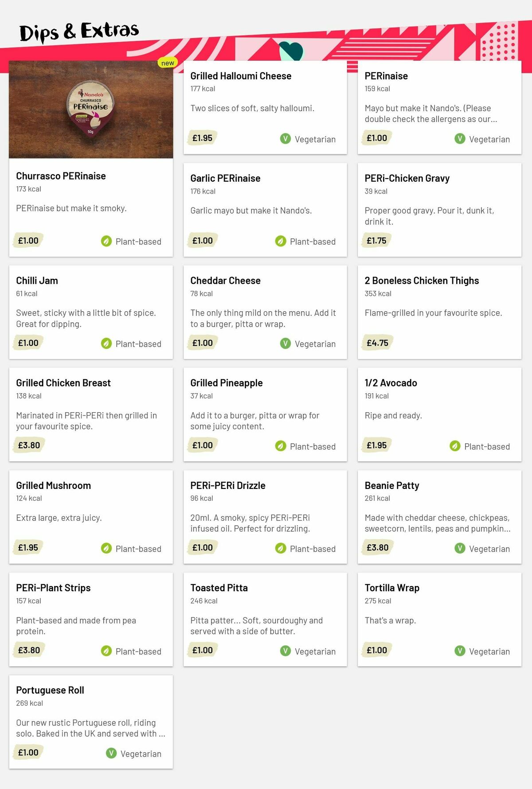
Task: Click the Plant-based leaf icon on Chilli Jam
Action: pyautogui.click(x=106, y=344)
